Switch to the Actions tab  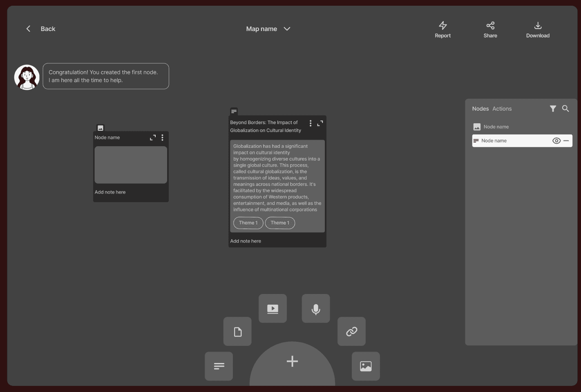pos(502,109)
